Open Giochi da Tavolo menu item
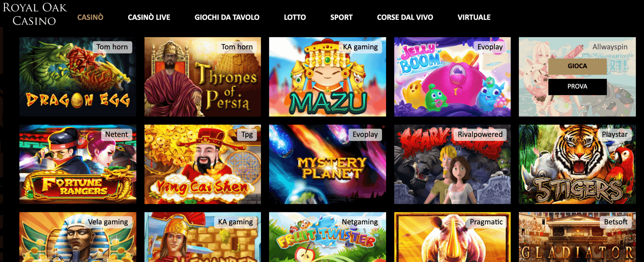The width and height of the screenshot is (644, 262). pyautogui.click(x=227, y=17)
